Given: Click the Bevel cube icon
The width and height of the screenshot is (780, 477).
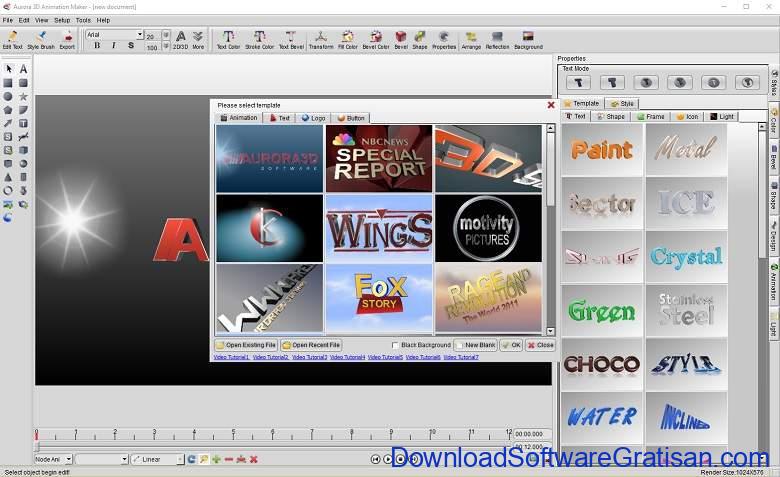Looking at the screenshot, I should (x=401, y=40).
